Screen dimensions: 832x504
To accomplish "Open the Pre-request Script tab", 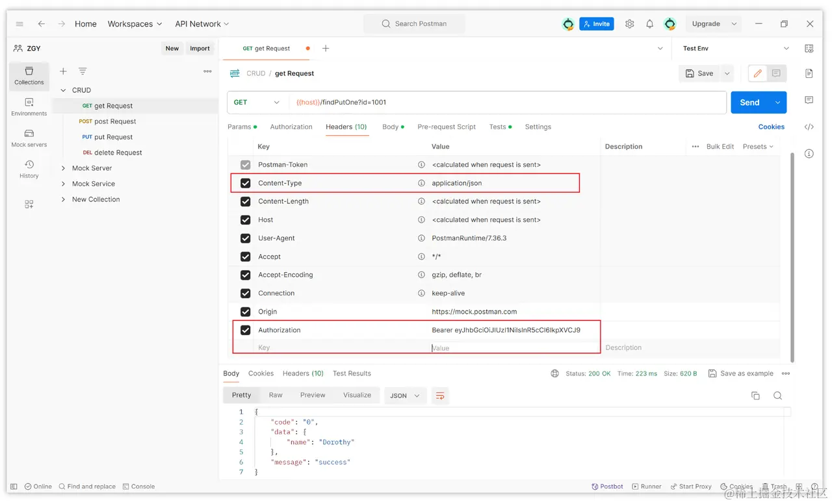I will point(447,127).
